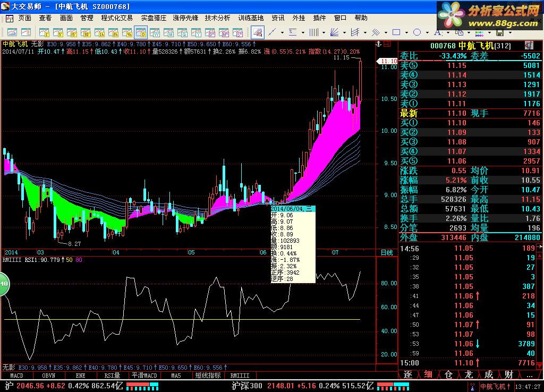Toggle the drawing tools pencil icon
544x392 pixels.
point(258,32)
